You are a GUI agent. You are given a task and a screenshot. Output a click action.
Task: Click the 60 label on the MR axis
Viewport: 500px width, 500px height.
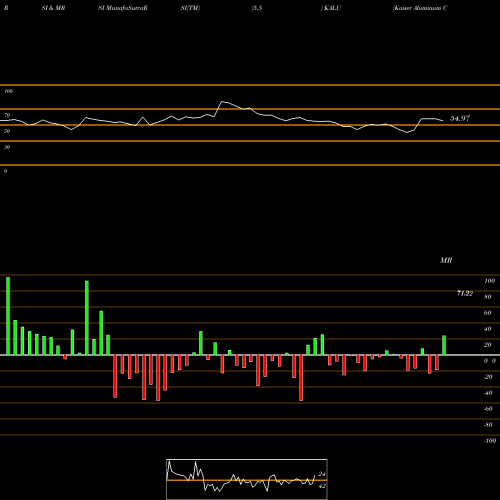pos(488,313)
